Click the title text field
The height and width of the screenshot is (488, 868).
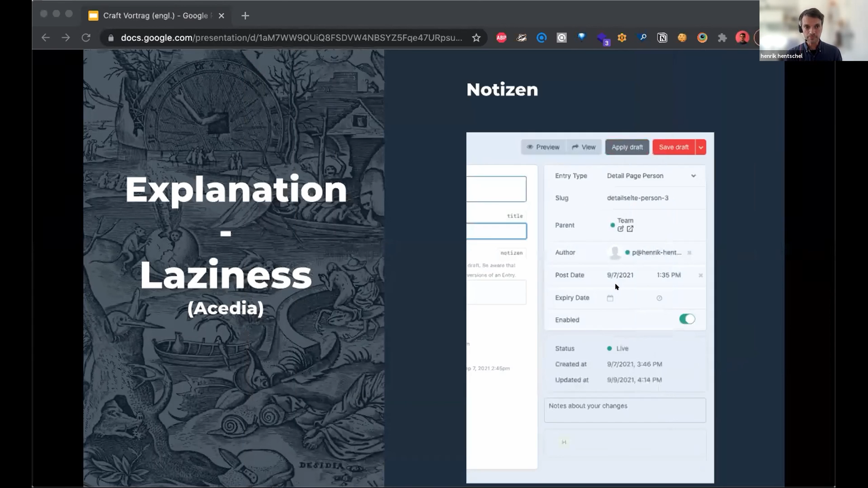497,231
